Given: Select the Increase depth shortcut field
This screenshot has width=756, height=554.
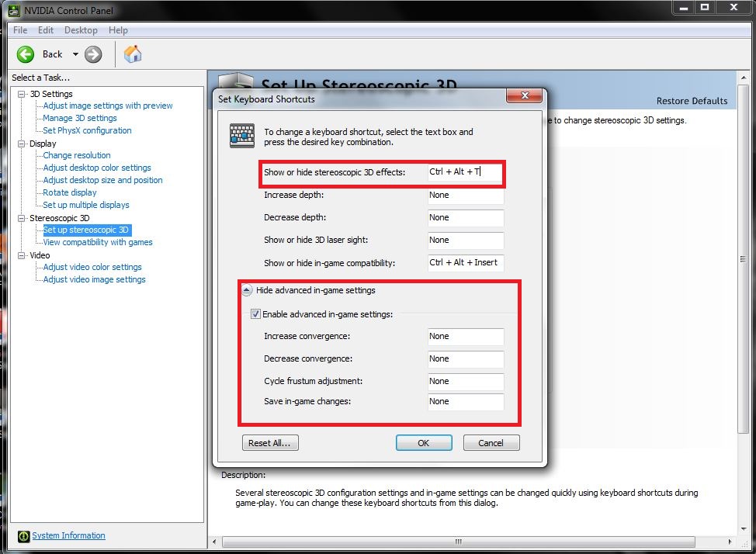Looking at the screenshot, I should tap(466, 196).
